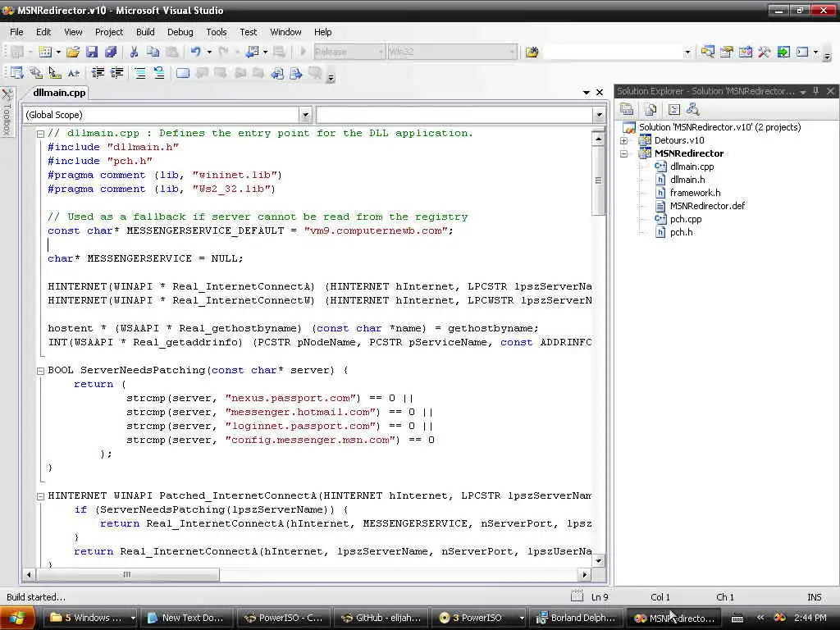Click the Open File folder icon
This screenshot has width=840, height=630.
73,52
